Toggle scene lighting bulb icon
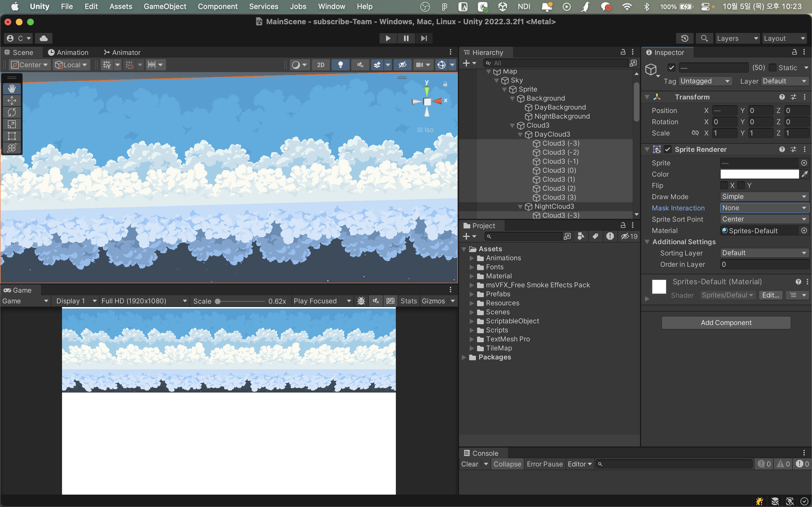The image size is (812, 507). pyautogui.click(x=340, y=65)
